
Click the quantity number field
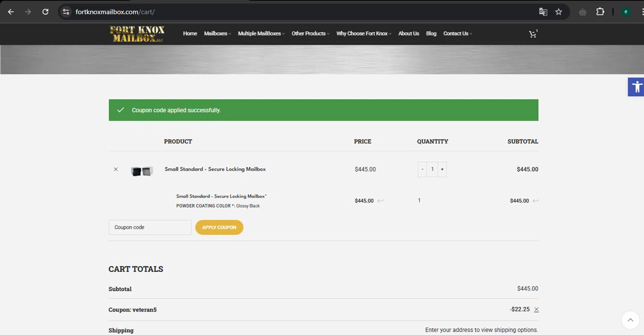click(x=432, y=169)
